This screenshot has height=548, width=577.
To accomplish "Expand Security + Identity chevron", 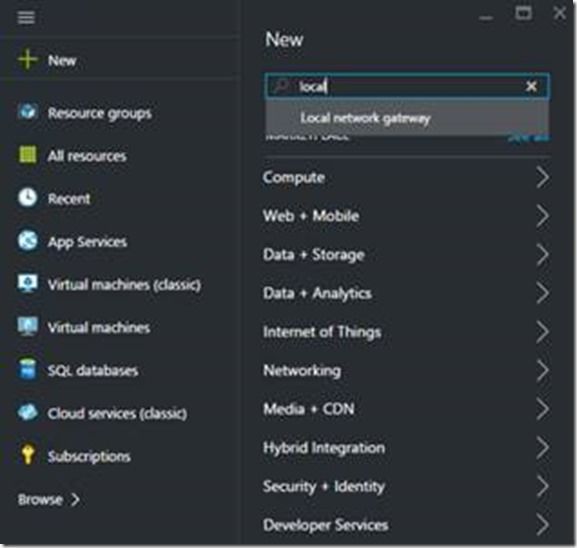I will [x=542, y=486].
